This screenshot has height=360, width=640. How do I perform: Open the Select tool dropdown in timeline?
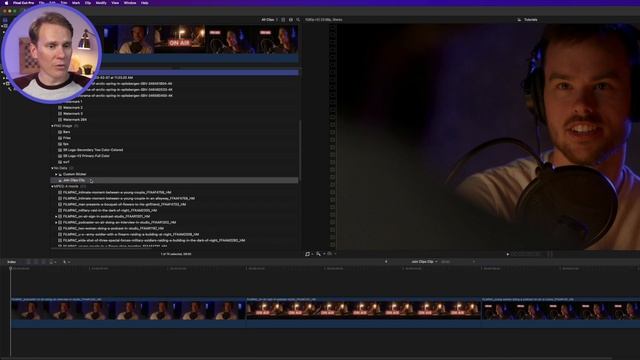point(66,262)
